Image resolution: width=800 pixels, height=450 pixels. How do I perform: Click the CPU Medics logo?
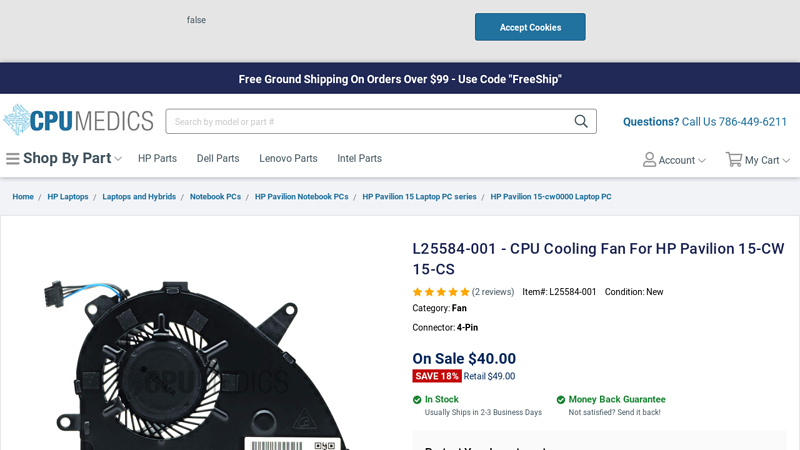click(x=78, y=121)
